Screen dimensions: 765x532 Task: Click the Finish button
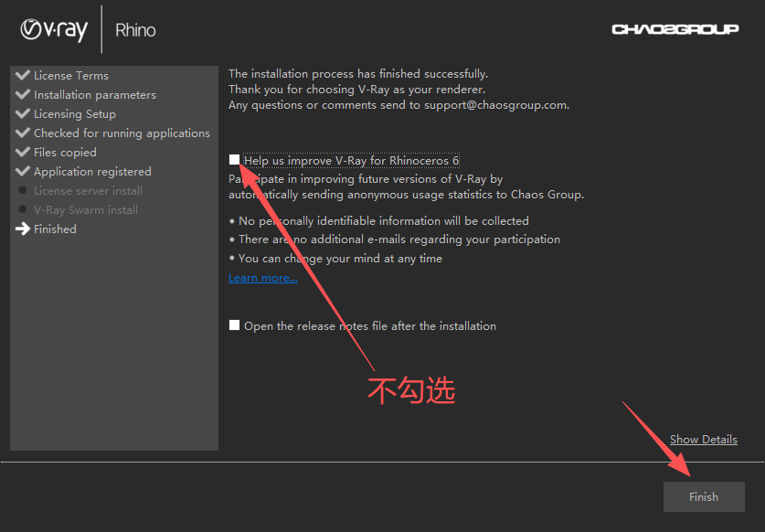[704, 496]
